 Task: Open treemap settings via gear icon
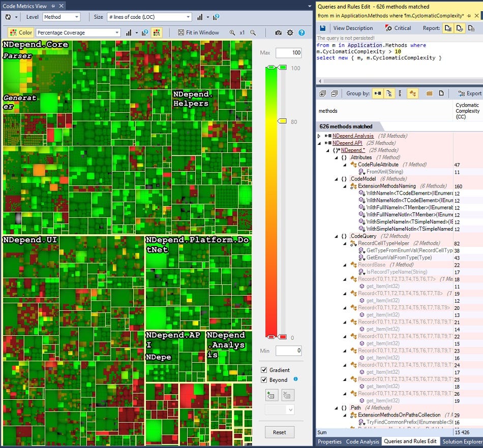pyautogui.click(x=290, y=33)
